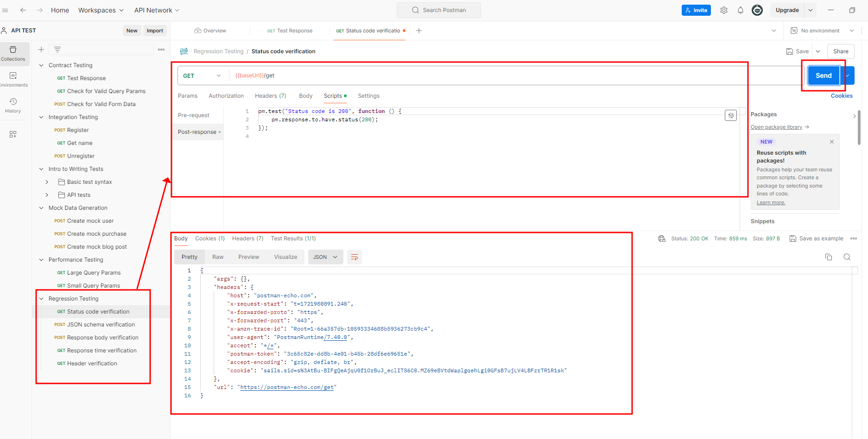Create a new collection with the plus icon

click(x=41, y=50)
